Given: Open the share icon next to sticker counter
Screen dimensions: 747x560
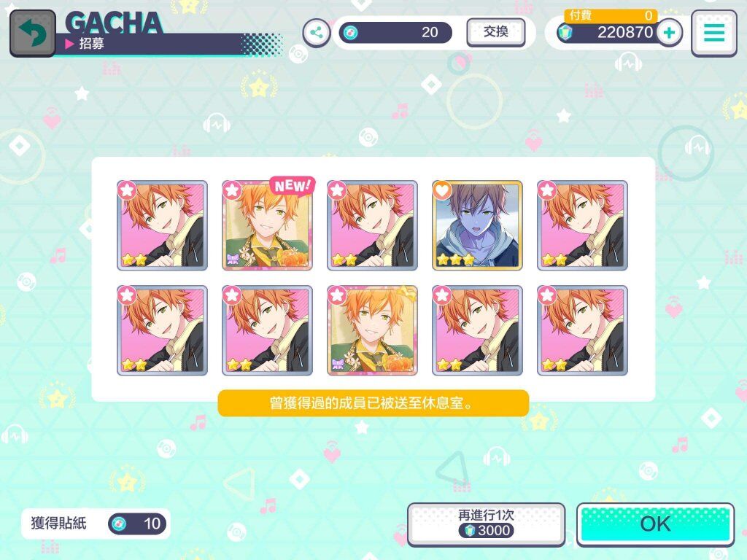Looking at the screenshot, I should 317,32.
